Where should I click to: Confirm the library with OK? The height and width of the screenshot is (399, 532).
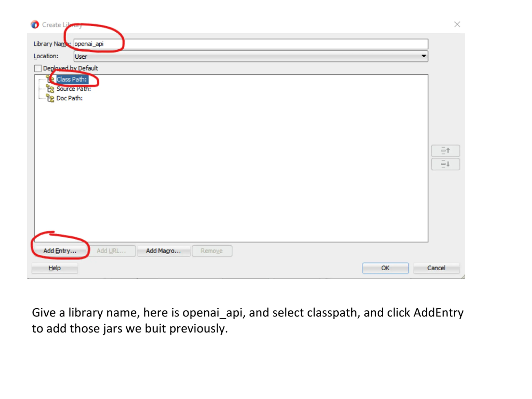click(385, 268)
